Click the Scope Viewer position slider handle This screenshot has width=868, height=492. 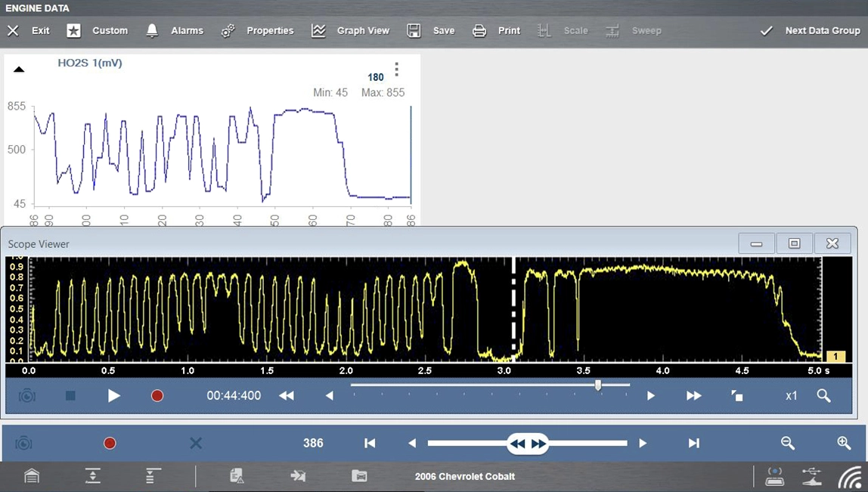pyautogui.click(x=598, y=385)
